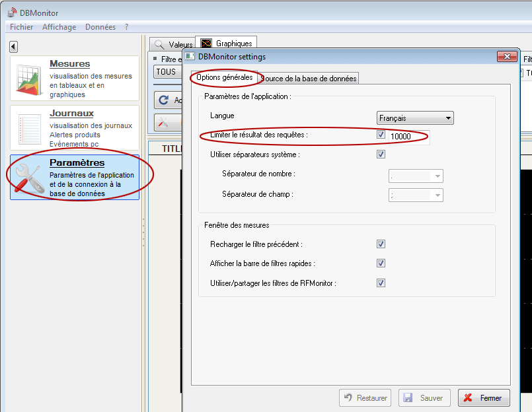Click the Journaux document icon
This screenshot has height=412, width=532.
coord(30,129)
